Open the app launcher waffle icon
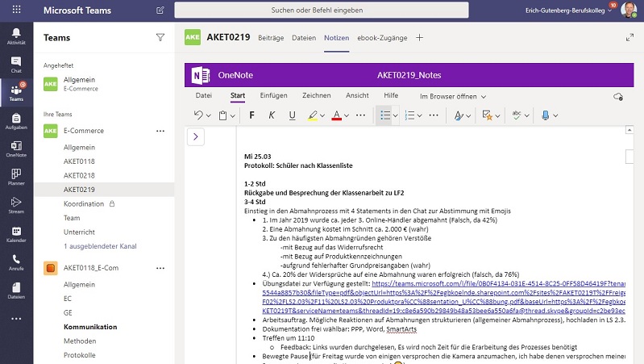This screenshot has width=644, height=364. point(16,10)
